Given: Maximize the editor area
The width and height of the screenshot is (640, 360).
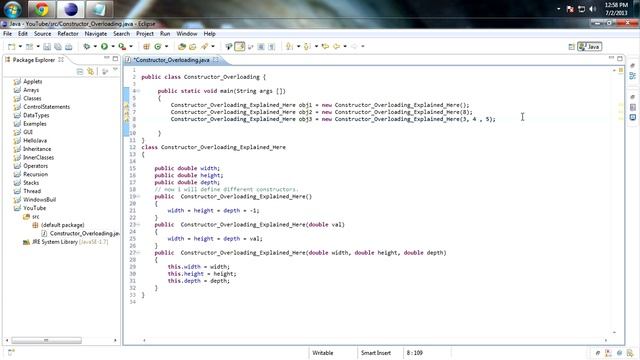Looking at the screenshot, I should [x=620, y=58].
